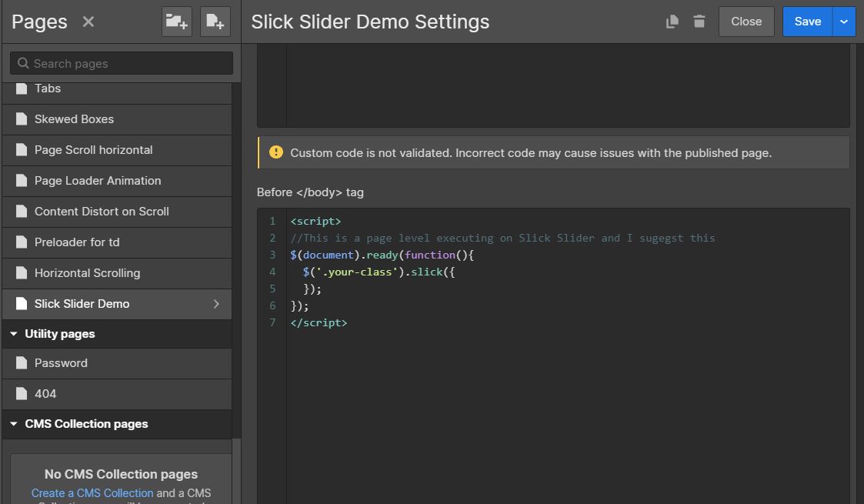Click the page icon beside Page Scroll horizontal
The width and height of the screenshot is (864, 504).
coord(22,150)
